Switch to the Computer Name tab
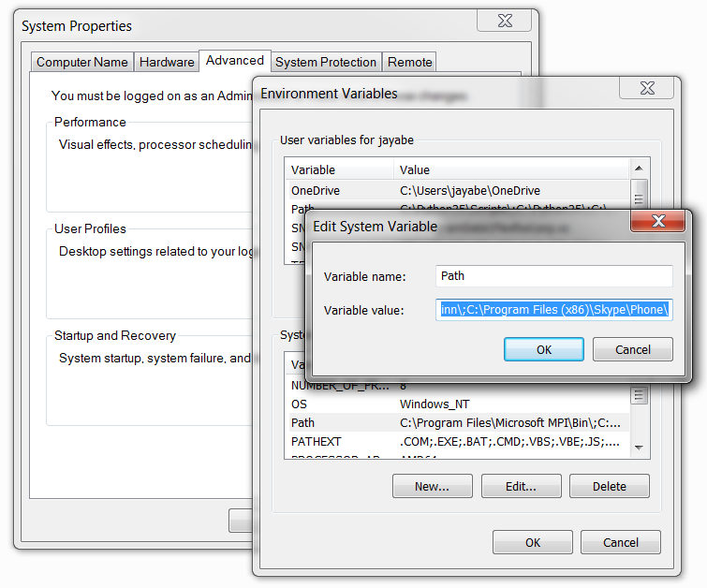This screenshot has height=588, width=707. pos(82,62)
